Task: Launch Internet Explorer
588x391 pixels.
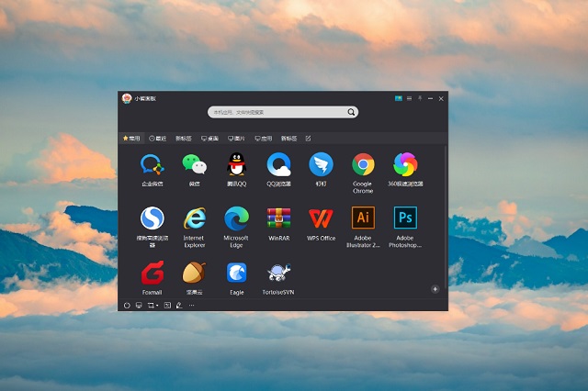Action: click(x=194, y=218)
